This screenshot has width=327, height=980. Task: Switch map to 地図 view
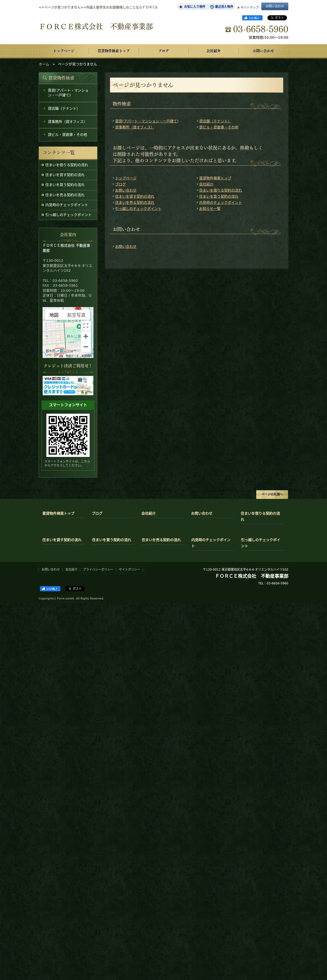coord(54,315)
